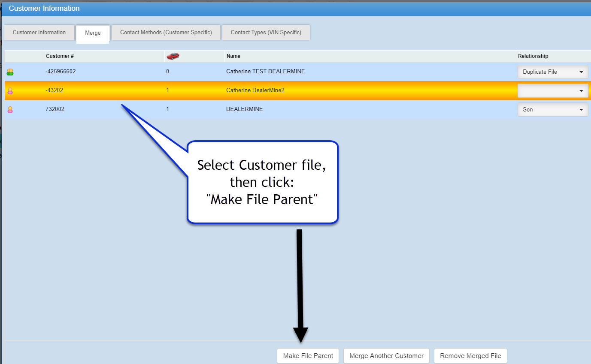Switch to the Customer Information tab
The height and width of the screenshot is (364, 591).
(39, 33)
